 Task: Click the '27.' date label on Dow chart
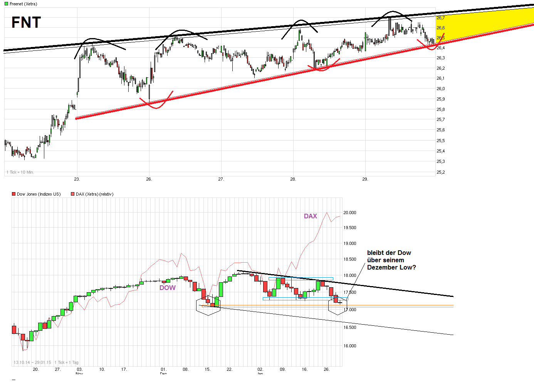coord(58,369)
